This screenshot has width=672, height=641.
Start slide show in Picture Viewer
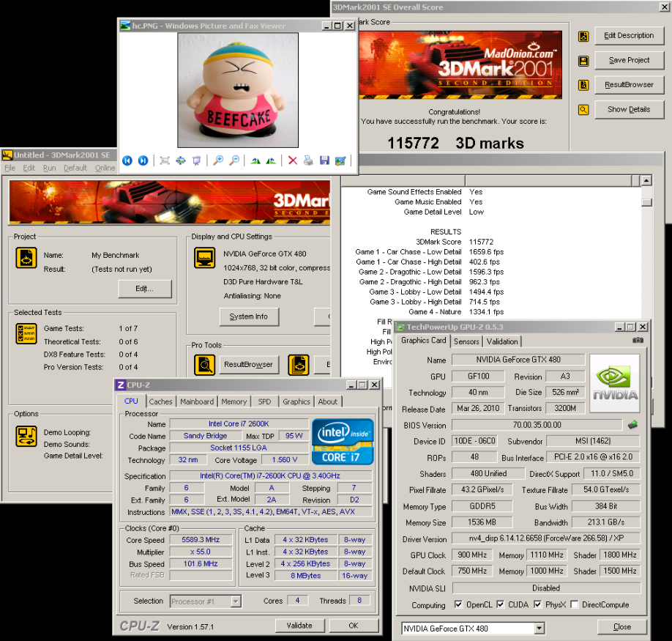tap(196, 160)
